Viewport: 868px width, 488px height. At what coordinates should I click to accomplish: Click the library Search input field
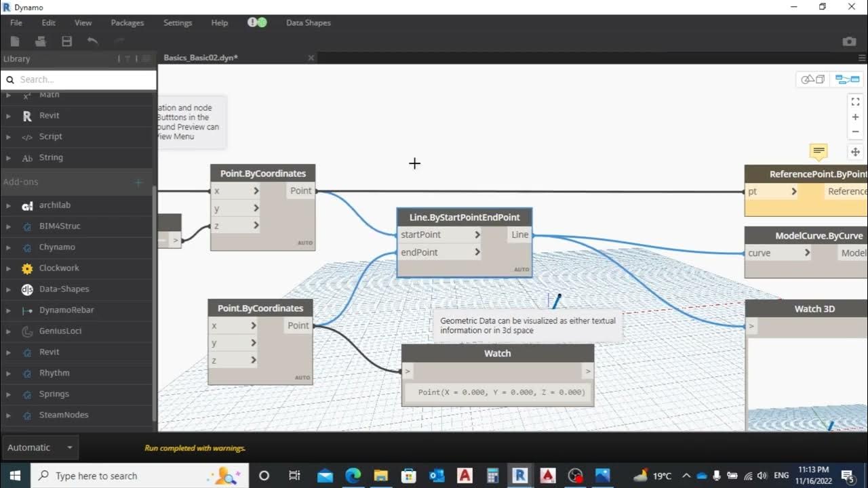[79, 79]
